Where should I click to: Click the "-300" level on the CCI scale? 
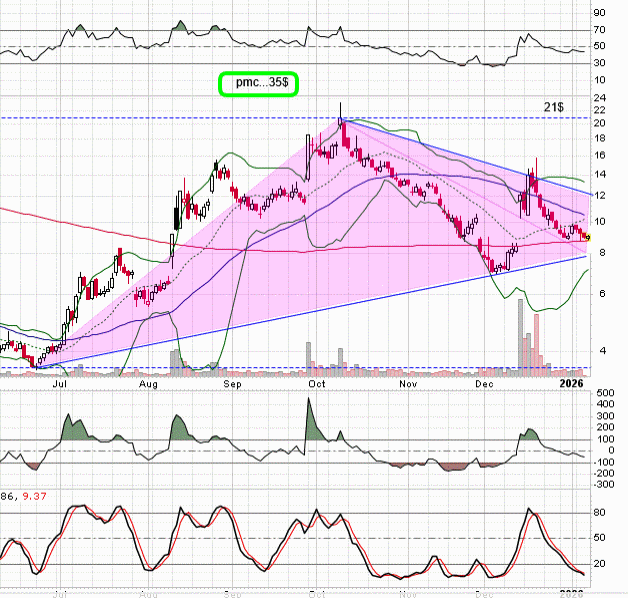click(x=603, y=484)
